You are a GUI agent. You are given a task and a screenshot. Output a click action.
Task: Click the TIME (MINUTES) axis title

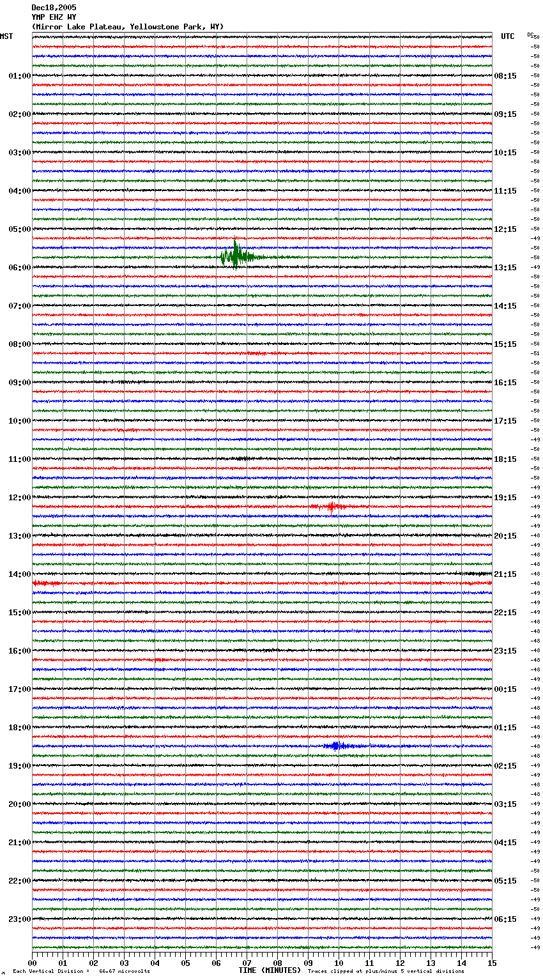270,970
